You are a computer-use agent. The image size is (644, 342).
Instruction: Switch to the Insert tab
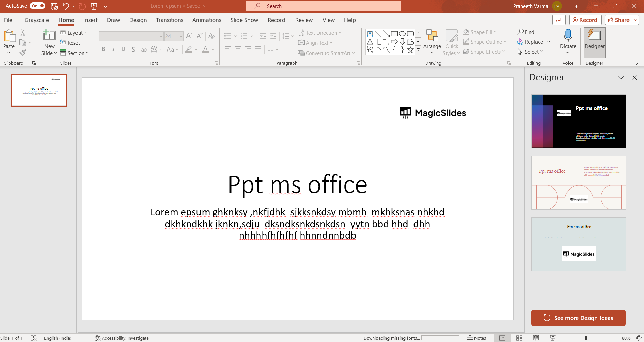(90, 20)
